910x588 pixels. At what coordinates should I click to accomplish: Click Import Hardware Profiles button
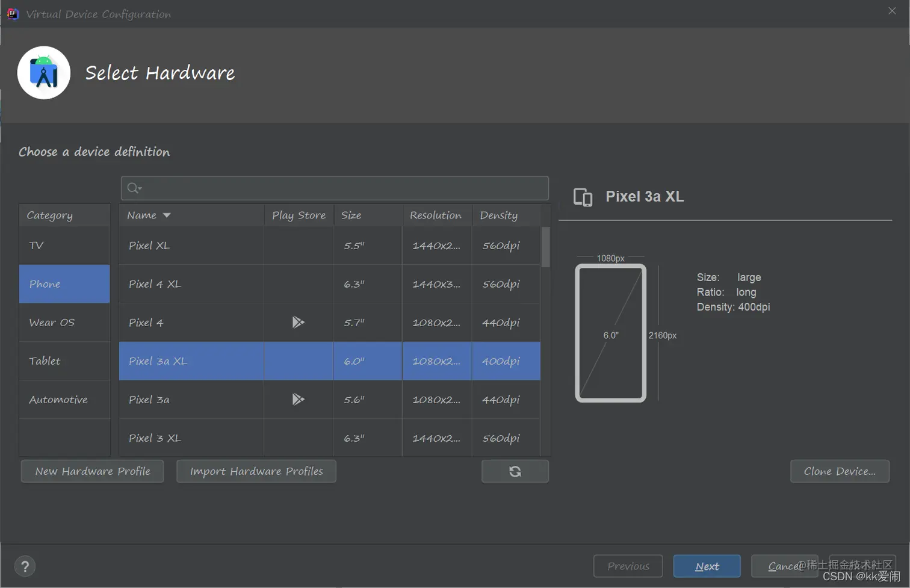[x=256, y=471]
